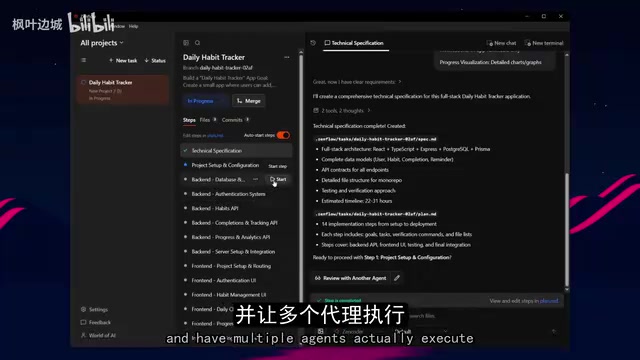Click Start on Backend - Database step
Screen dimensions: 640x360
pos(278,179)
